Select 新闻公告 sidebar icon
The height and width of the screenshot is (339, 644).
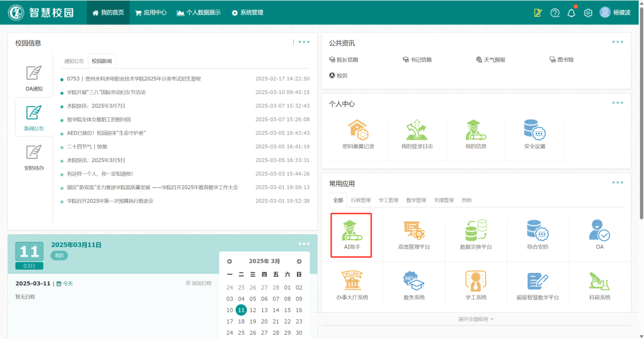(x=33, y=118)
